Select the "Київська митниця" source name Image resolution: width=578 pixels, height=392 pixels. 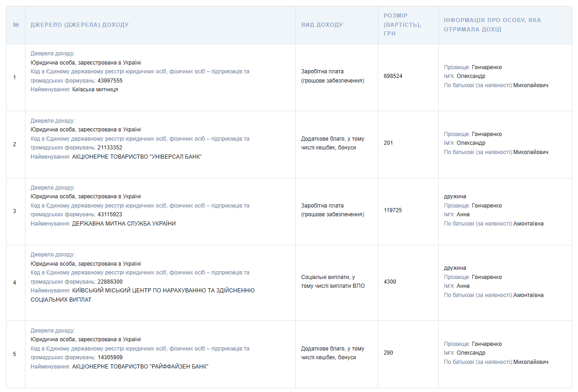pos(95,89)
